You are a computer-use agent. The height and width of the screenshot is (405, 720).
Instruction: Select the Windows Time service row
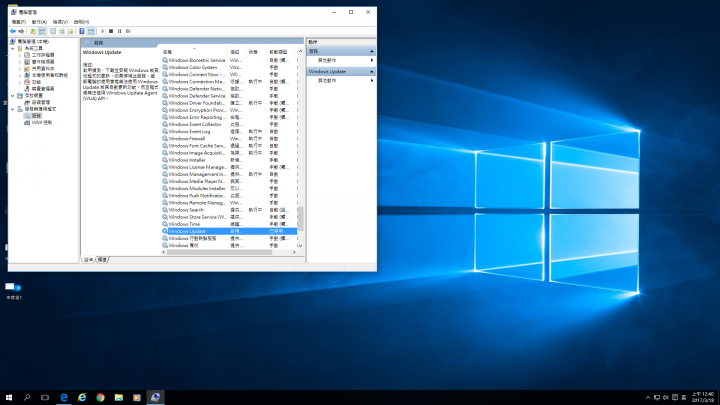(x=229, y=224)
